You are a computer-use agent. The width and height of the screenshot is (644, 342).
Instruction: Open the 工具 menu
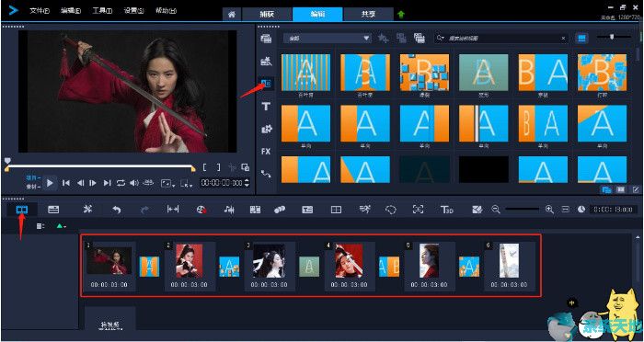pos(103,11)
